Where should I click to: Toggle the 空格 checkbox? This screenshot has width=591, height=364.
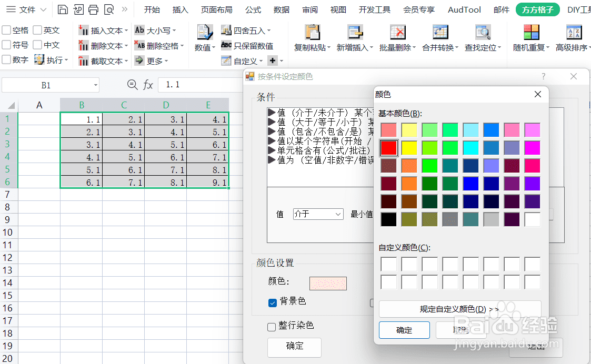(6, 30)
